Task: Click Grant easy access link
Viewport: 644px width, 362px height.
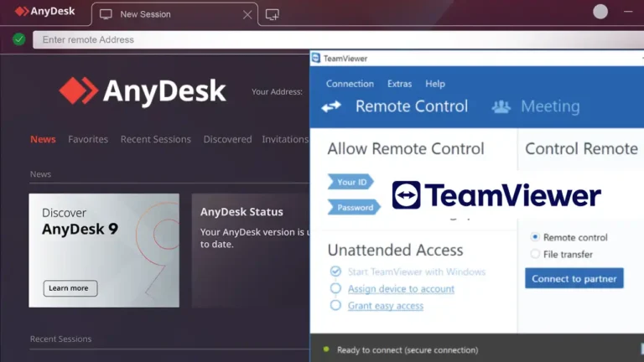Action: coord(385,306)
